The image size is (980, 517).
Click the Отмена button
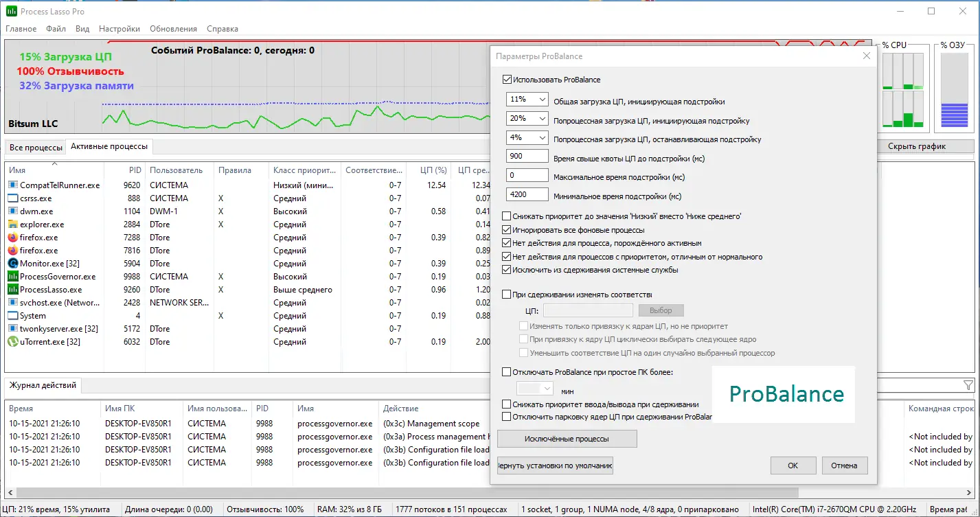pos(845,466)
